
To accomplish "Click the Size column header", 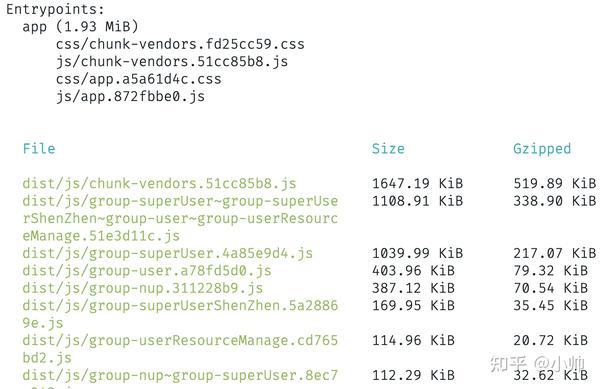I will 388,148.
